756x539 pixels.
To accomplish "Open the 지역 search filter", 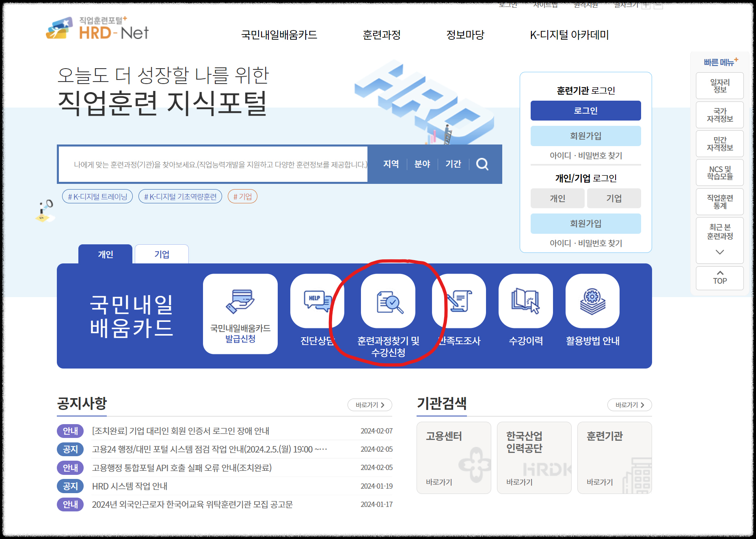I will [391, 164].
